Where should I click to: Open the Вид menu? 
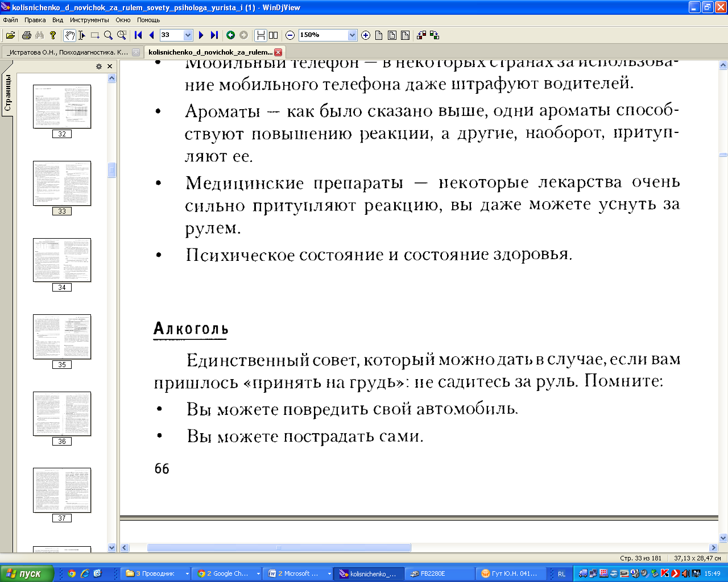pyautogui.click(x=58, y=20)
